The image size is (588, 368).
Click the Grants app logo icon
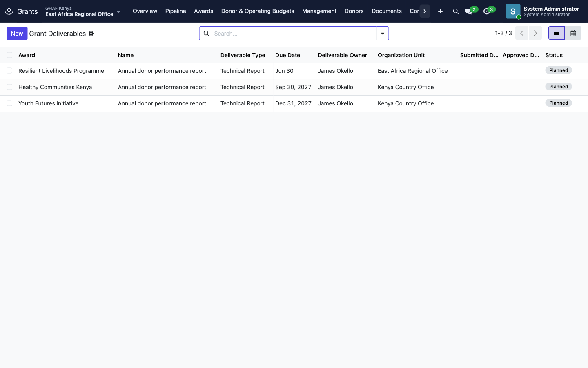coord(9,11)
